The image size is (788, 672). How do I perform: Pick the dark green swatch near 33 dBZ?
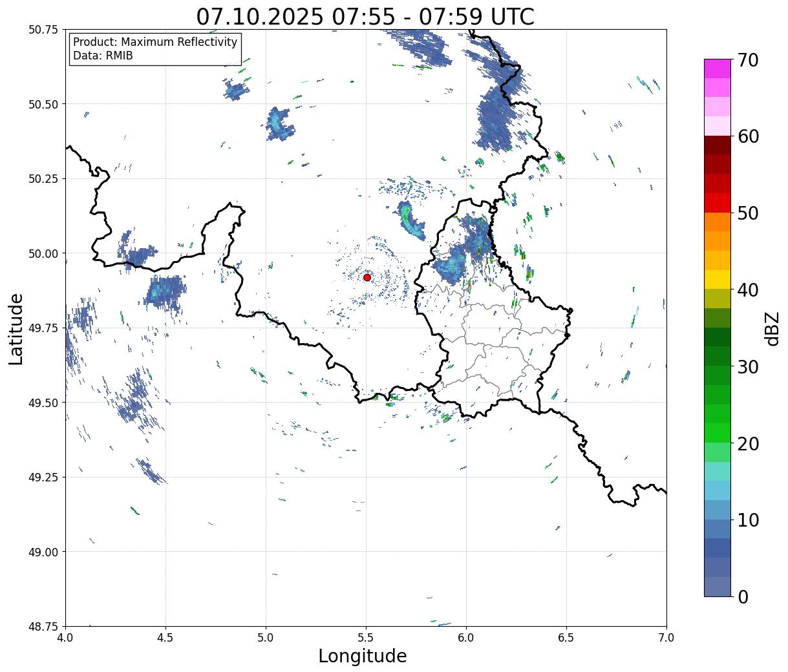(x=718, y=337)
